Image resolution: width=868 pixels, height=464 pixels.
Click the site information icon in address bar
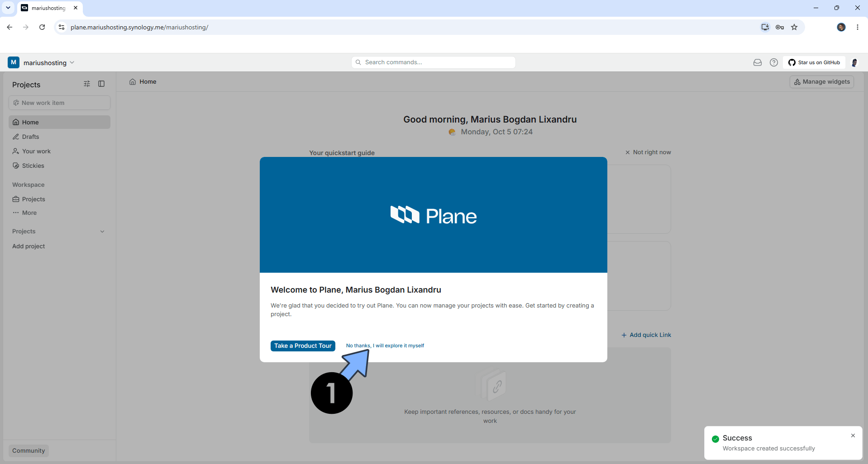pyautogui.click(x=62, y=27)
